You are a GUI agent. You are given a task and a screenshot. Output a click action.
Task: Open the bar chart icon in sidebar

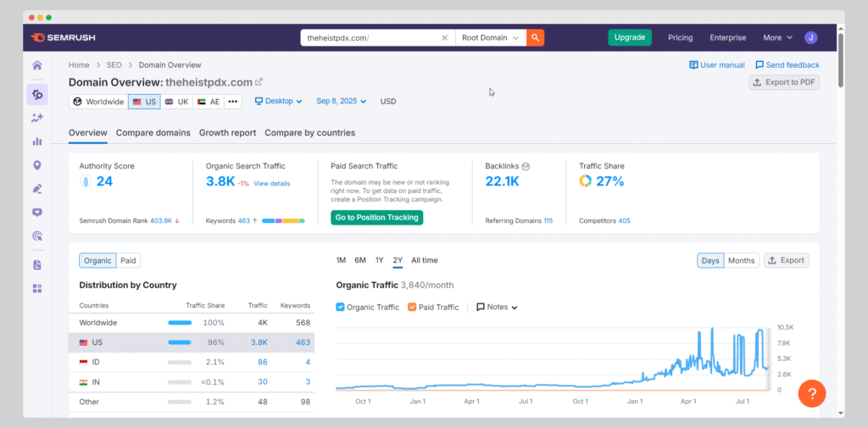pyautogui.click(x=36, y=142)
